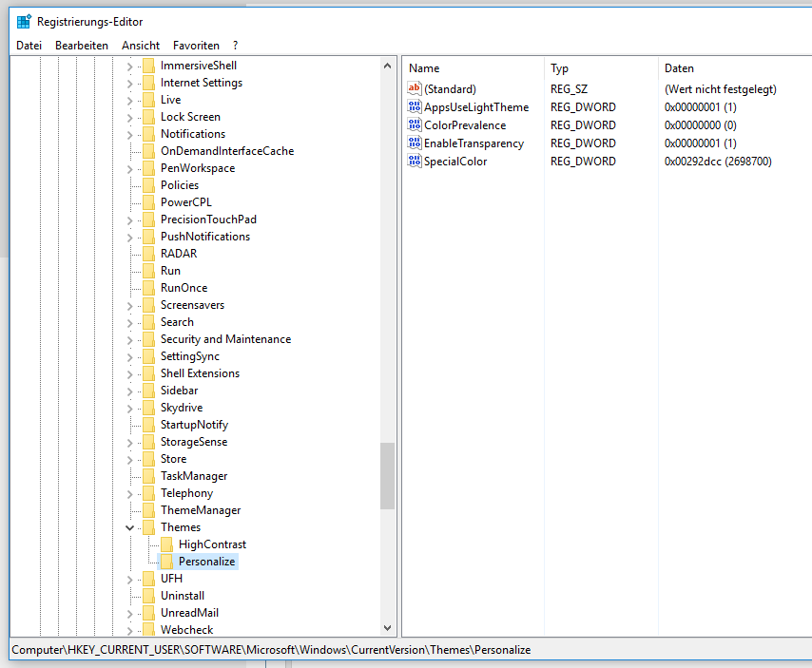Select the SettingSync key label
812x668 pixels.
point(190,356)
